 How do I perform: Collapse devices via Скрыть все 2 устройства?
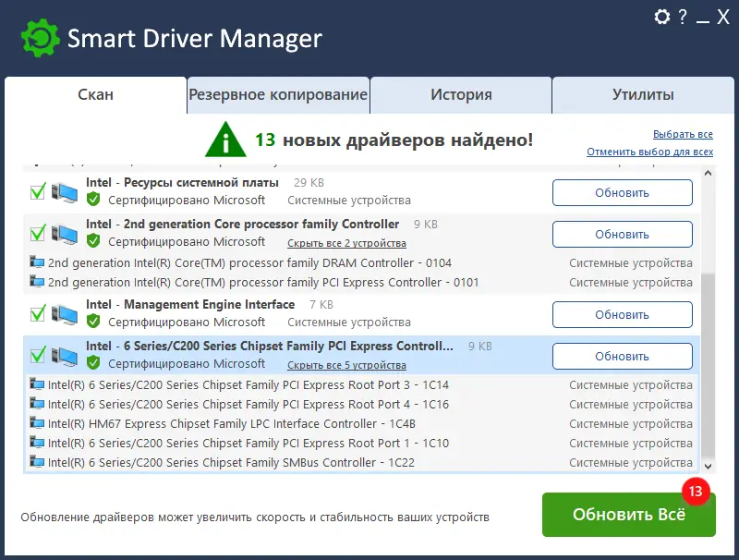[x=346, y=243]
